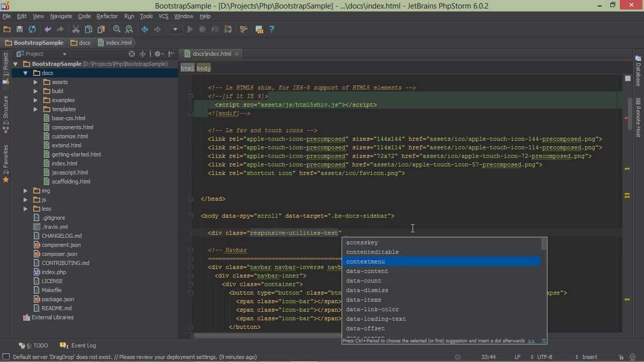Expand the assets folder in tree
This screenshot has height=362, width=644.
point(36,82)
